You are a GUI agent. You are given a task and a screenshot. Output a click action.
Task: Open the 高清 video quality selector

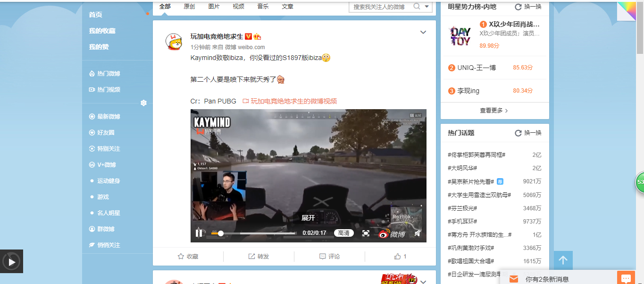[x=344, y=233]
